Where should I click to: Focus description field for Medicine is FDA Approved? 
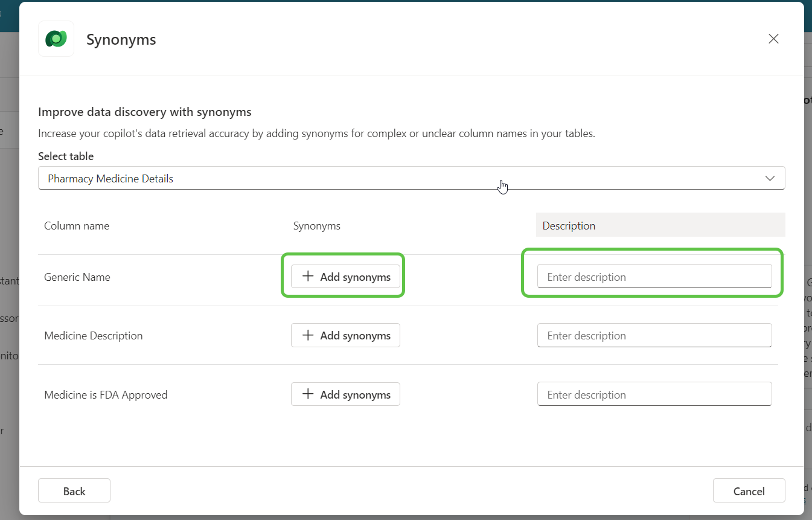click(x=654, y=394)
